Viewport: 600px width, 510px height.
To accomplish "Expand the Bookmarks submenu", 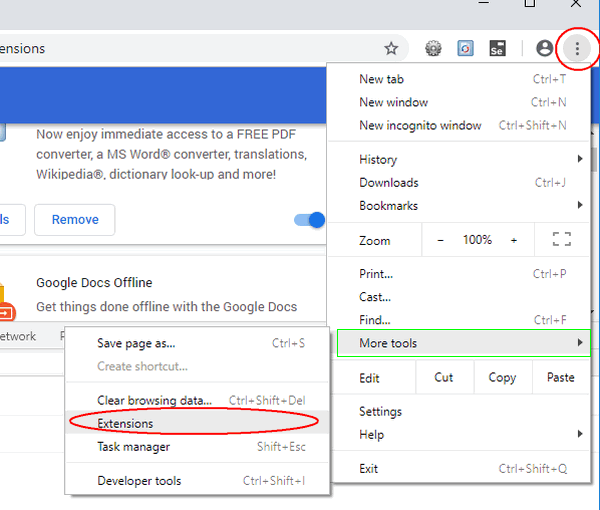I will (458, 205).
